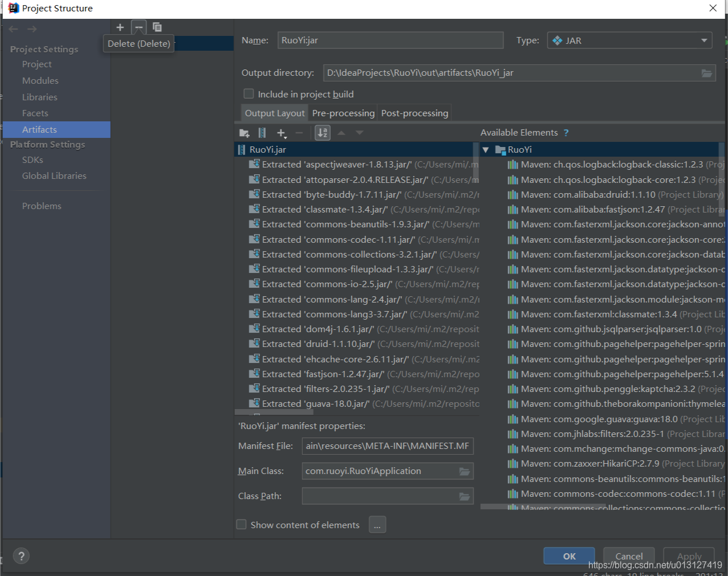The width and height of the screenshot is (728, 576).
Task: Browse for Main Class folder icon
Action: (465, 471)
